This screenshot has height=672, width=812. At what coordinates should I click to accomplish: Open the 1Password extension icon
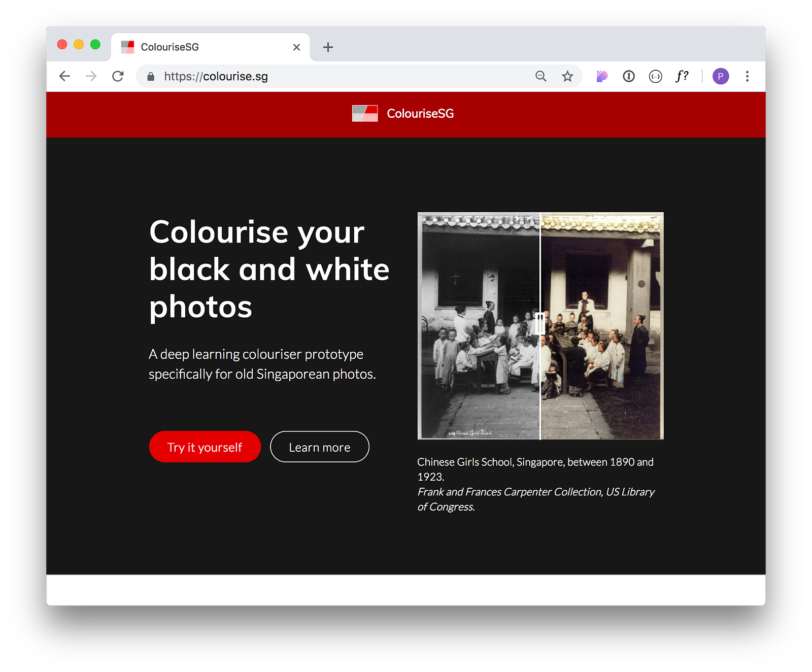point(629,76)
